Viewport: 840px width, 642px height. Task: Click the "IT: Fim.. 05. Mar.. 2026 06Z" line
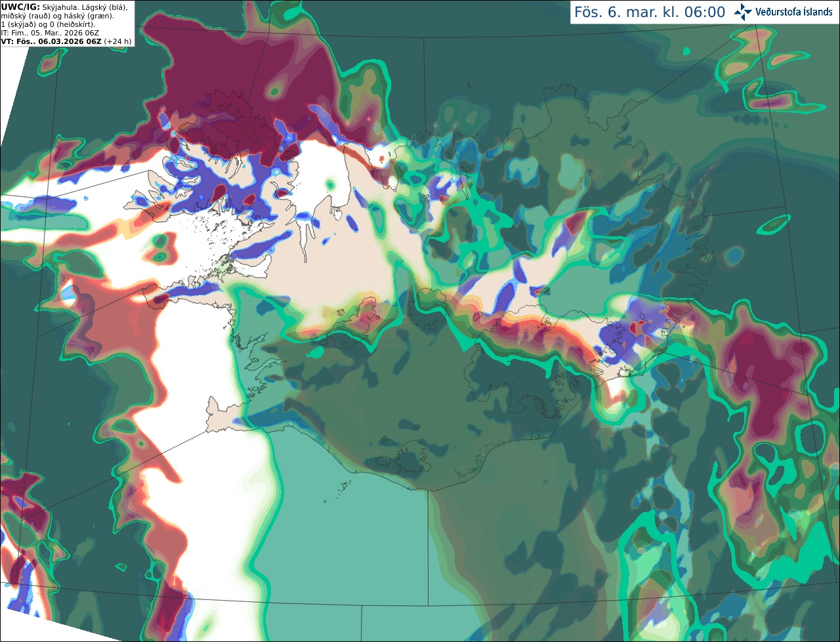tap(50, 33)
